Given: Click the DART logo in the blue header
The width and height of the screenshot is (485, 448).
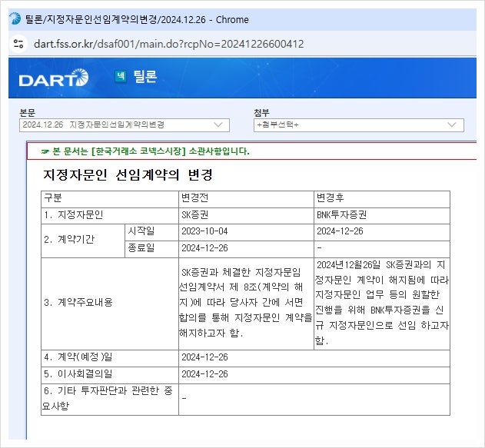Looking at the screenshot, I should click(x=54, y=78).
